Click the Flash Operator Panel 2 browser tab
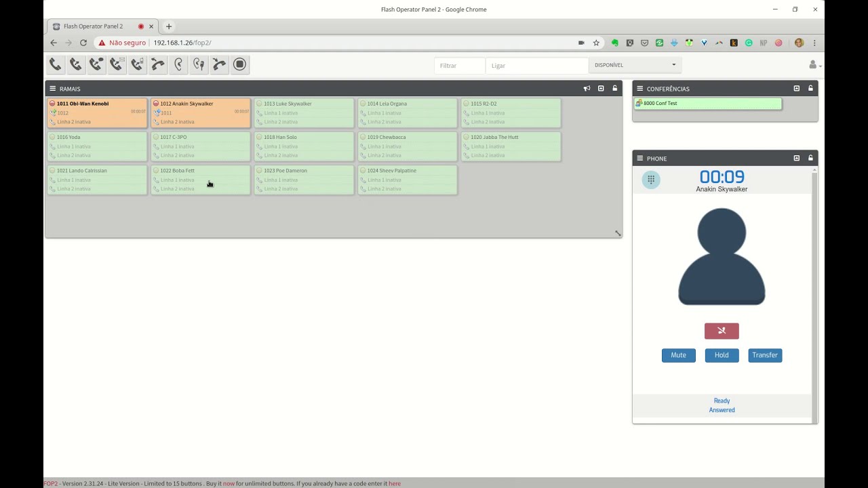 pos(102,26)
